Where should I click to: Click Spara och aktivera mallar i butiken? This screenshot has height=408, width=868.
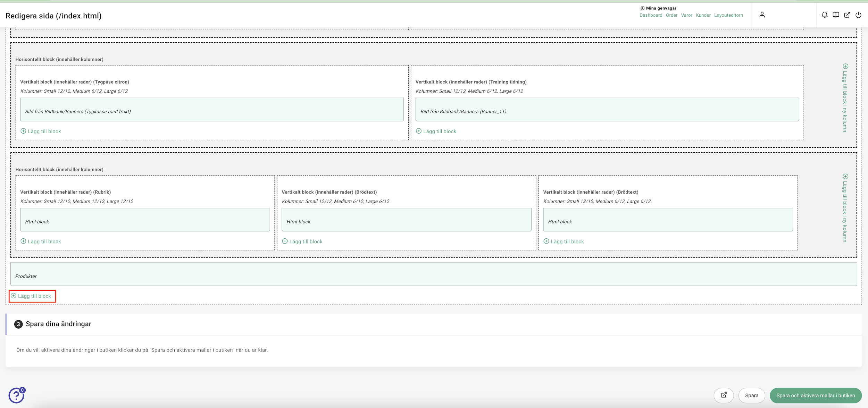pyautogui.click(x=816, y=395)
